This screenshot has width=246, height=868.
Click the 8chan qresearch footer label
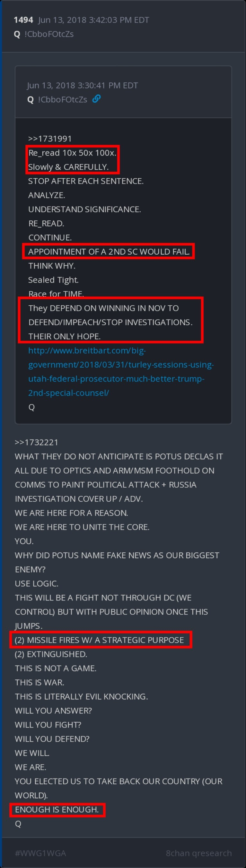199,853
